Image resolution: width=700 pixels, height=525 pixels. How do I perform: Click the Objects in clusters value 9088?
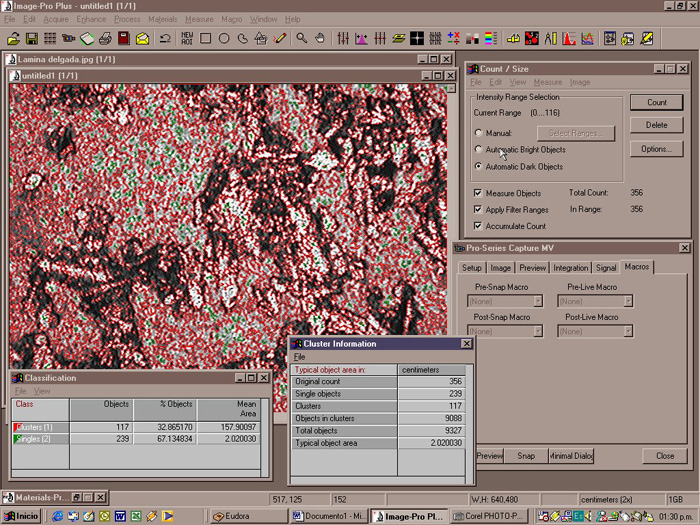click(x=431, y=418)
